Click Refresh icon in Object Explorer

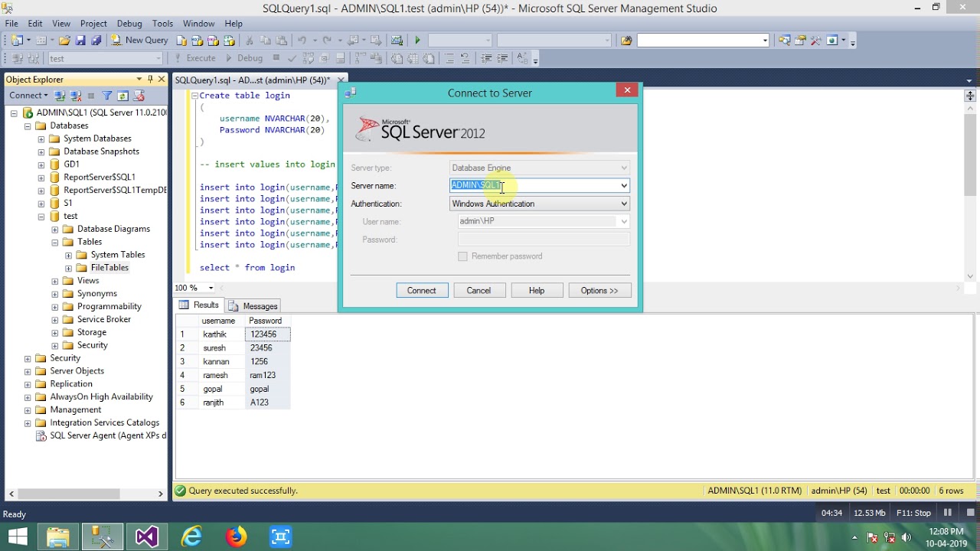coord(123,96)
